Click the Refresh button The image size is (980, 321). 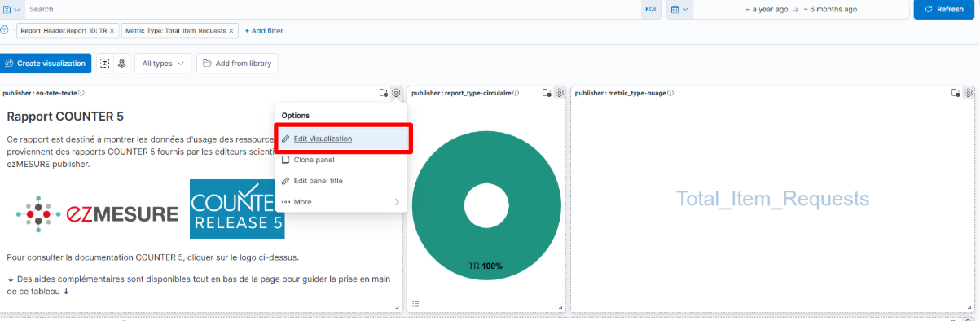click(943, 9)
